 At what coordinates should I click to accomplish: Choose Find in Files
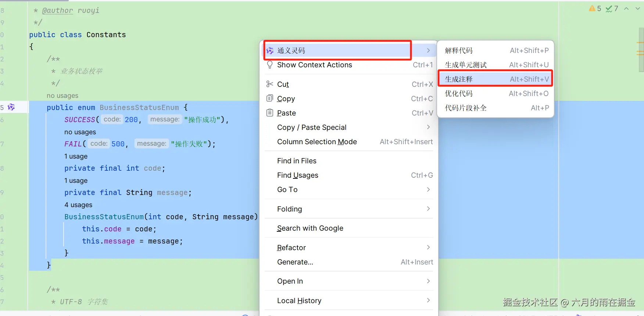(349, 161)
